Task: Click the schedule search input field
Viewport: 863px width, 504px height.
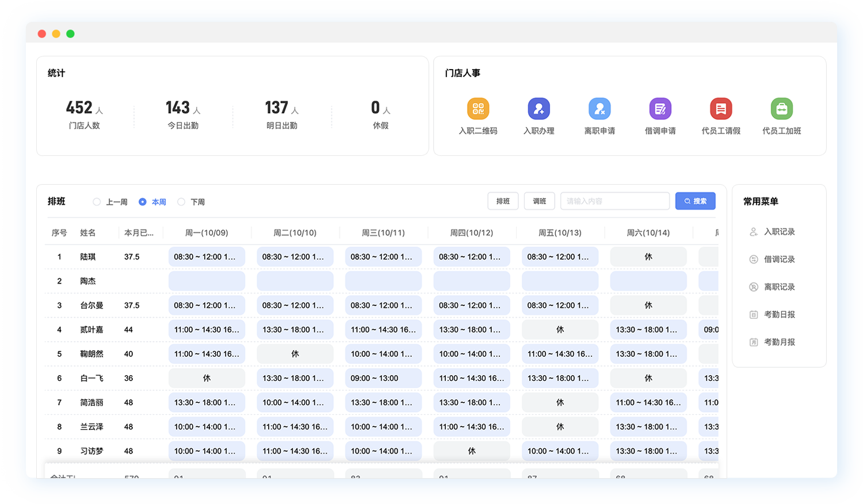Action: [x=614, y=201]
